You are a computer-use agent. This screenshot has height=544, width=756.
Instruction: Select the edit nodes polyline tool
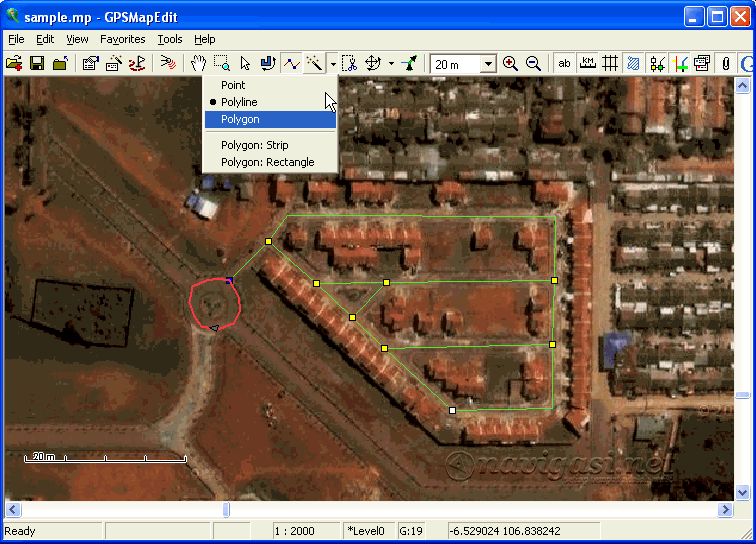point(291,63)
